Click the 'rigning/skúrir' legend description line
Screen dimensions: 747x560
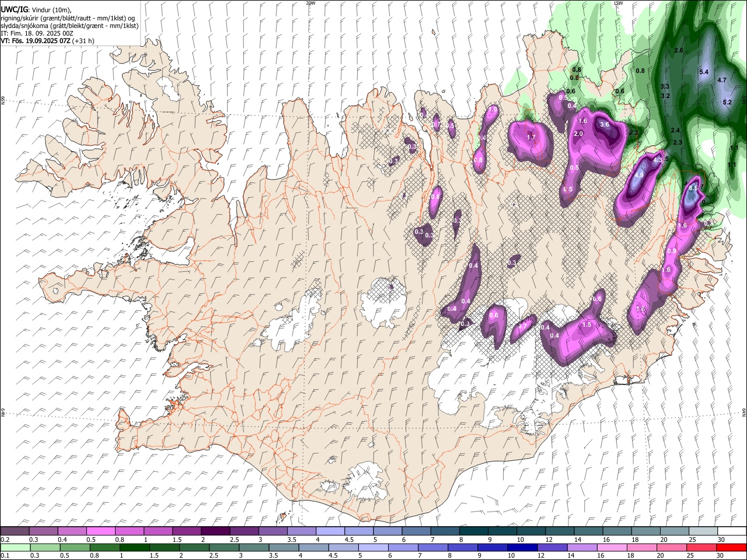click(x=68, y=18)
